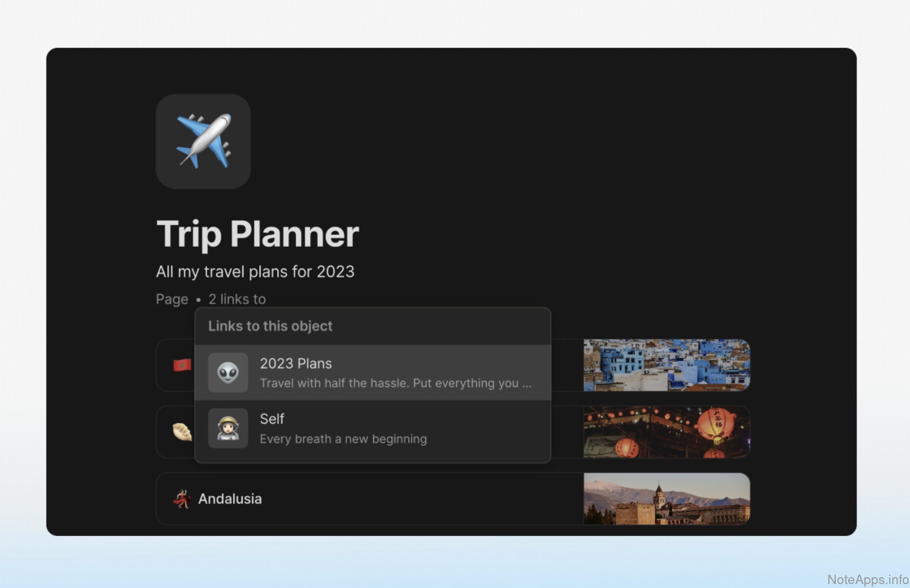Click the red lanterns thumbnail image

[x=666, y=432]
